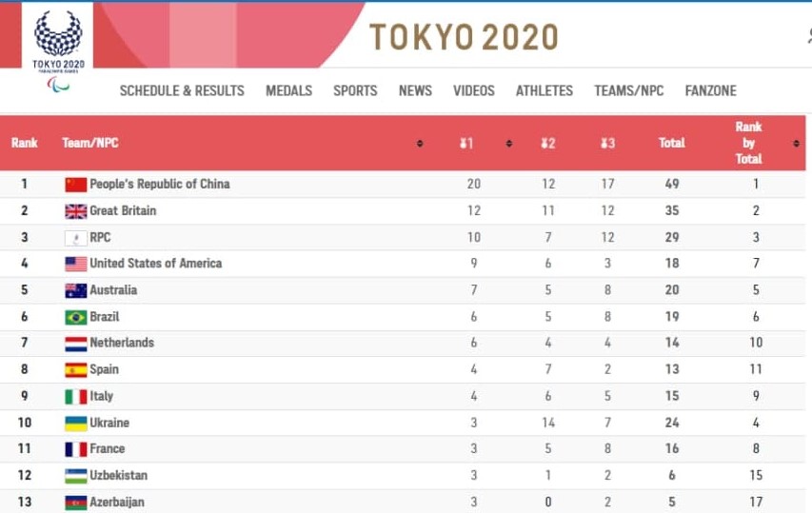Click the Total column header
This screenshot has width=812, height=513.
672,144
